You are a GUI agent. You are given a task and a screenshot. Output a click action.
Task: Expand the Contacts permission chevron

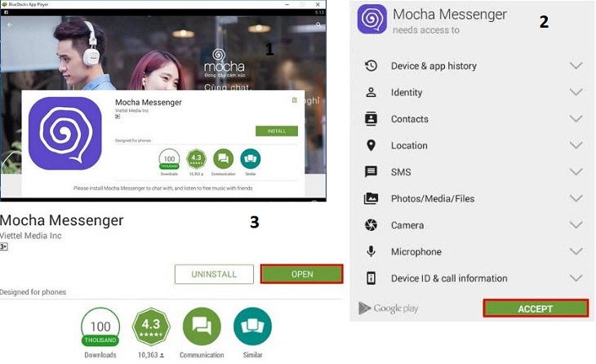coord(576,119)
